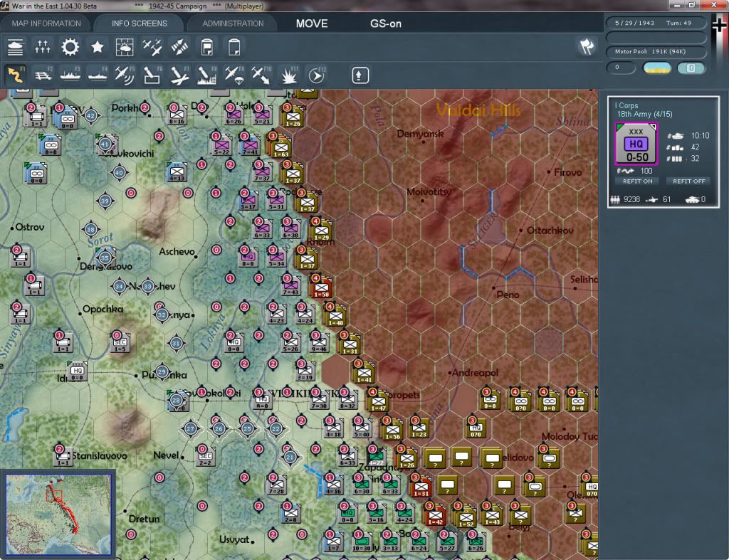
Task: Click the explosion (F11) mode icon
Action: coord(289,75)
